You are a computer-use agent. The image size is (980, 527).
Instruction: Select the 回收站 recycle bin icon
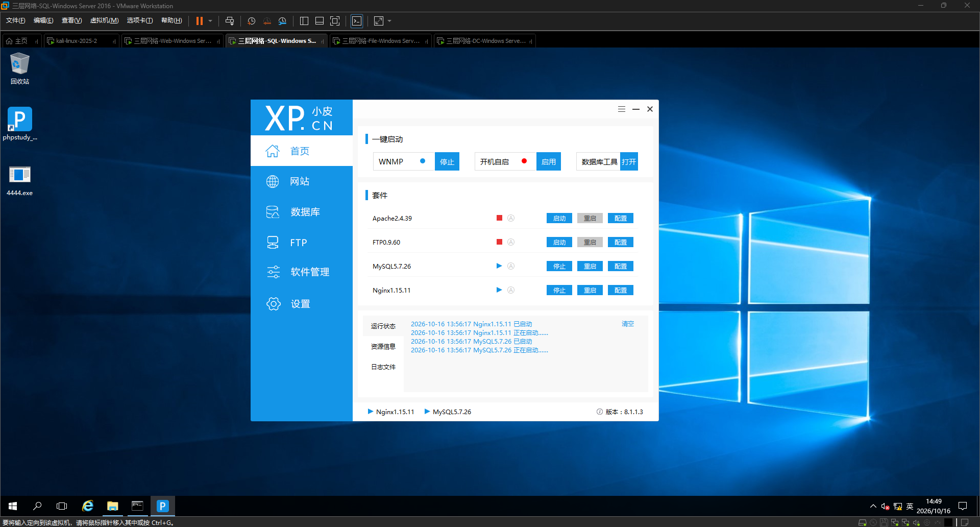coord(20,68)
